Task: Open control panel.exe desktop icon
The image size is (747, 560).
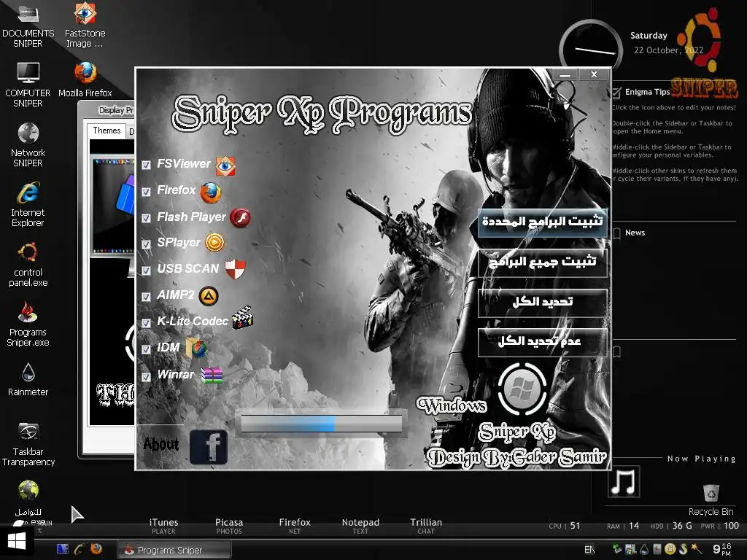Action: click(28, 265)
